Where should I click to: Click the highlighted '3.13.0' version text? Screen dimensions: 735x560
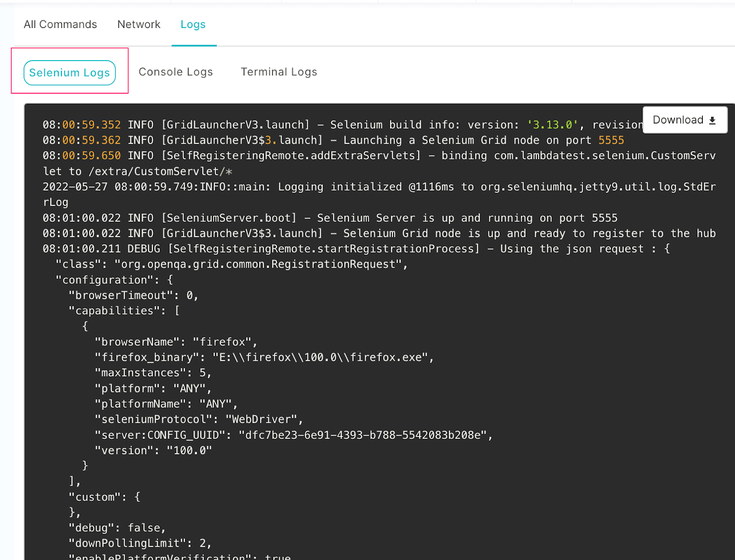552,125
